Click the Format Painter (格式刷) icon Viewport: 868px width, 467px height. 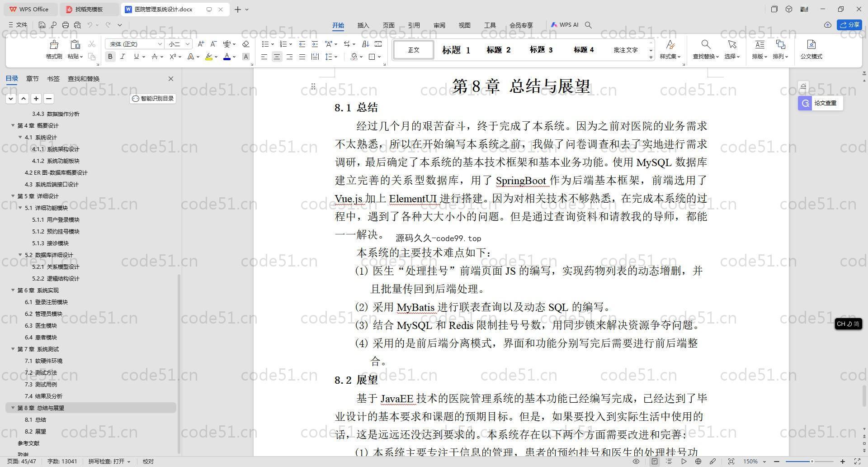click(54, 44)
